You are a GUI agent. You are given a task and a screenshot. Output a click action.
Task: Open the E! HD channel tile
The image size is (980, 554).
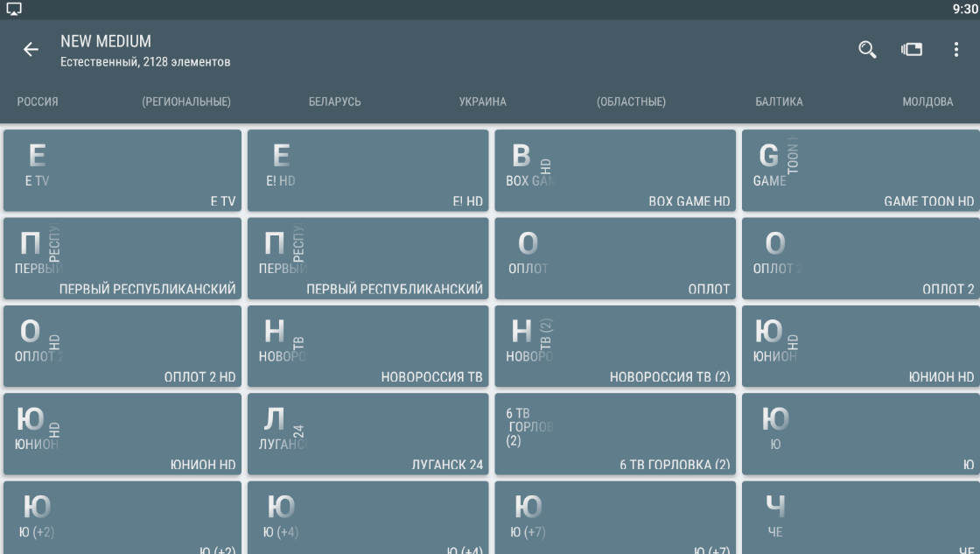tap(368, 170)
